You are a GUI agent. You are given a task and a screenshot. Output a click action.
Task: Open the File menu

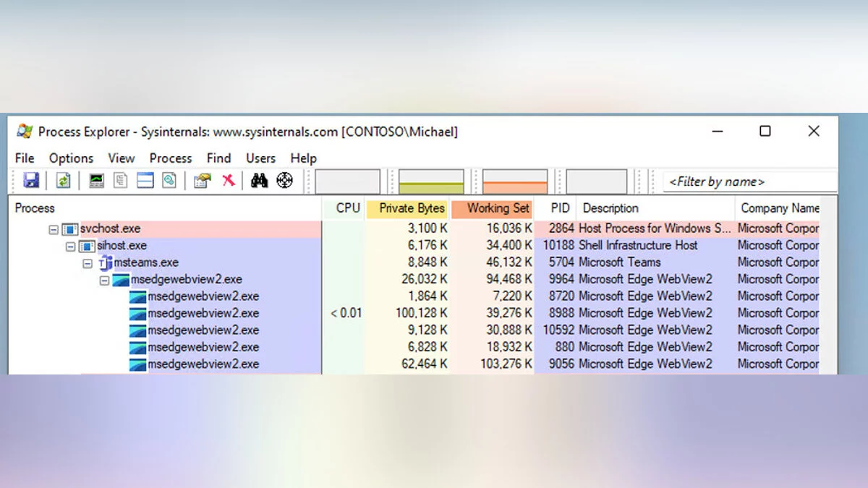tap(25, 158)
